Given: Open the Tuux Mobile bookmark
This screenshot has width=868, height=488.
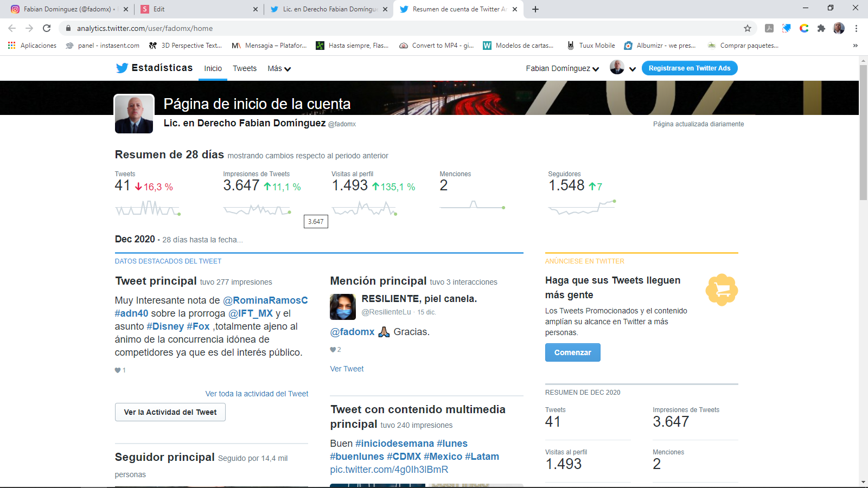Looking at the screenshot, I should click(591, 46).
